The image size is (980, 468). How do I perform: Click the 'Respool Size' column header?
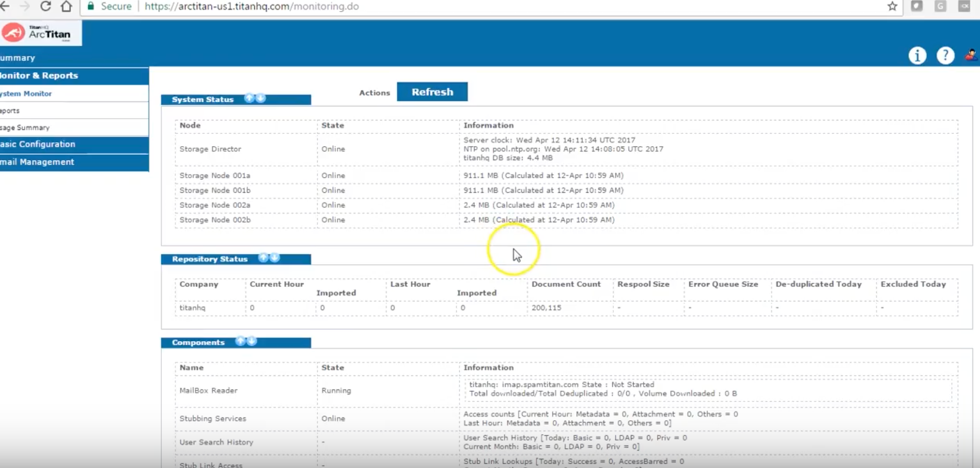[643, 284]
